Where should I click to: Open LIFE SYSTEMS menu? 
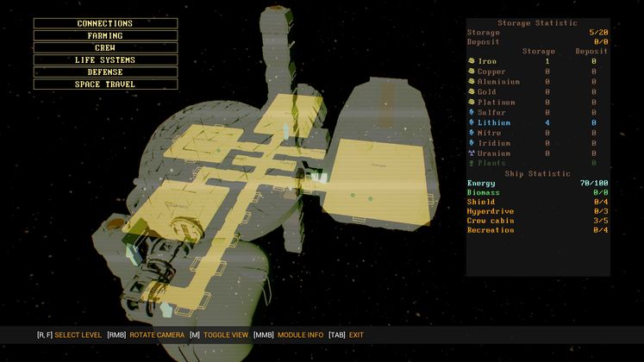tap(105, 60)
